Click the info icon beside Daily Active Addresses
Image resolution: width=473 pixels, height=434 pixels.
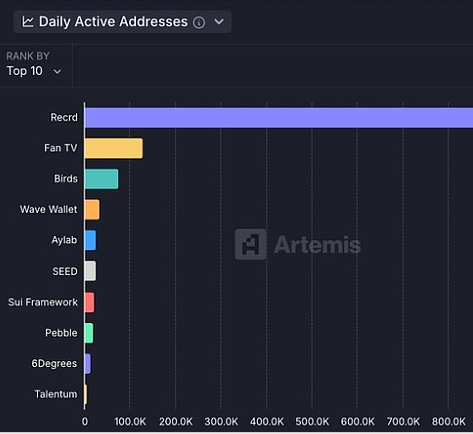pyautogui.click(x=199, y=22)
